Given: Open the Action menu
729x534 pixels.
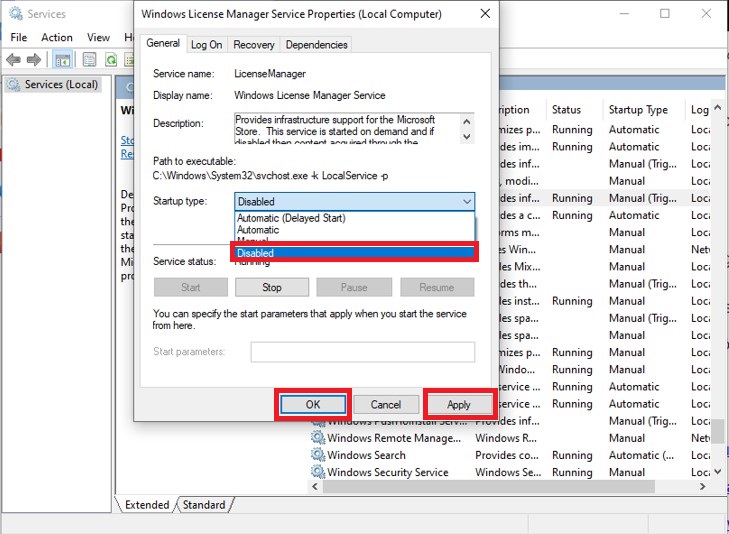Looking at the screenshot, I should tap(57, 37).
